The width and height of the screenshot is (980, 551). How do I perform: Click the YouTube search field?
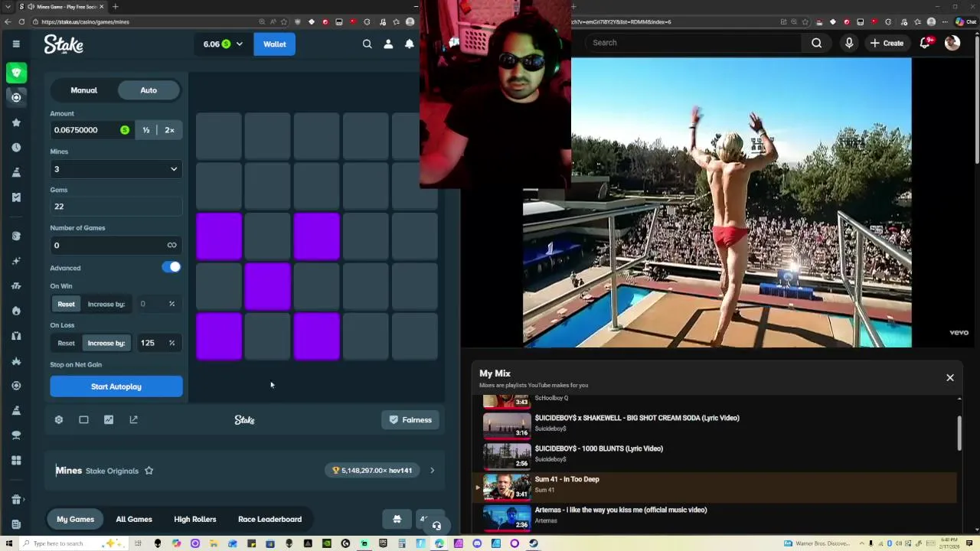[694, 43]
